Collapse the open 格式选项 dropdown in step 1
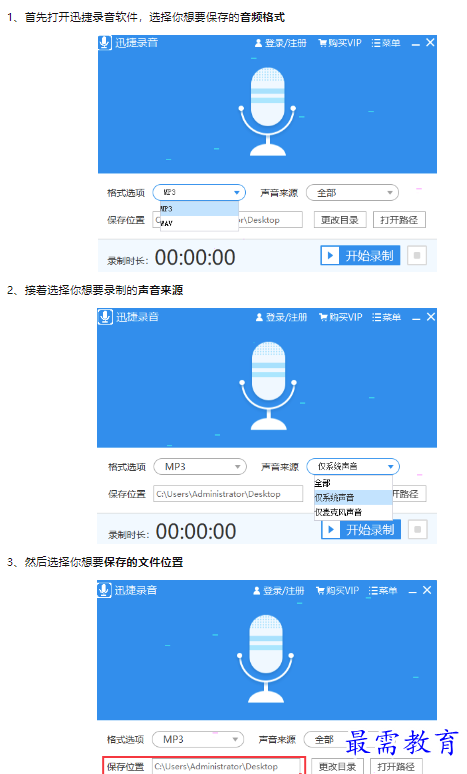The height and width of the screenshot is (774, 467). [x=199, y=193]
